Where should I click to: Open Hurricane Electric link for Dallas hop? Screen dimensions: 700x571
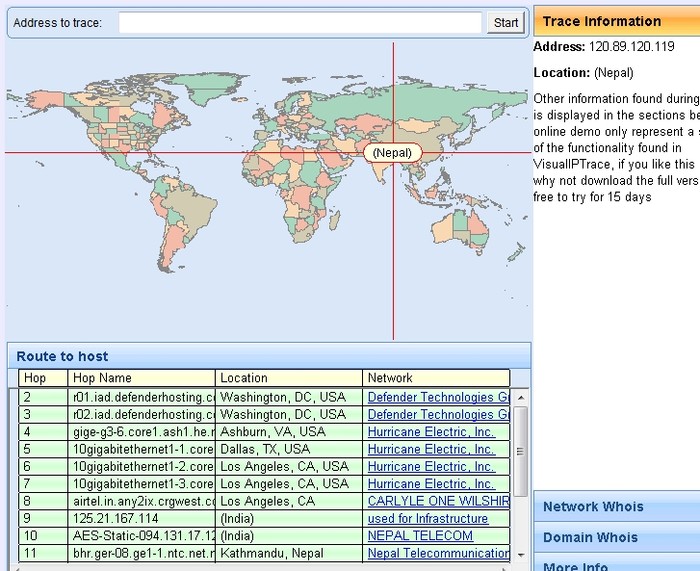click(x=431, y=449)
